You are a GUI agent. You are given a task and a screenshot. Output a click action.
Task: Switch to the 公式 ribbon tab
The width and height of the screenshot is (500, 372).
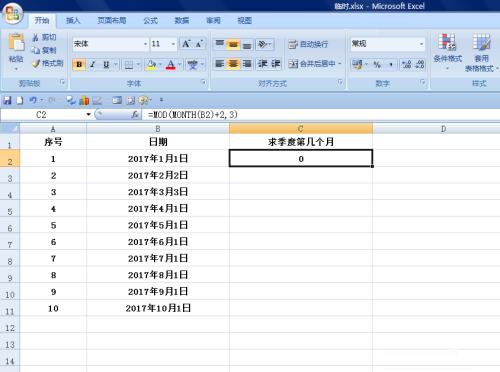pos(150,21)
